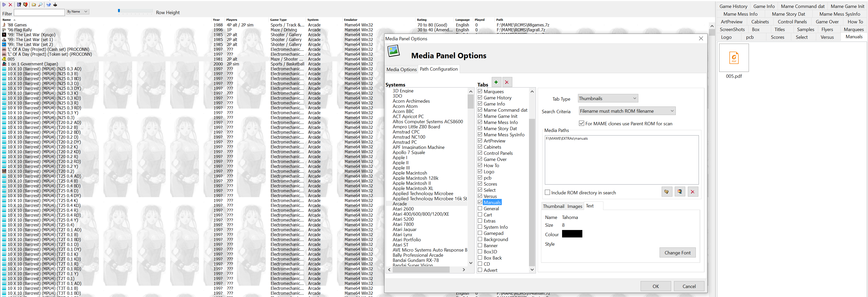Click icon beside '99: The Last War (Kyugo)

[4, 35]
